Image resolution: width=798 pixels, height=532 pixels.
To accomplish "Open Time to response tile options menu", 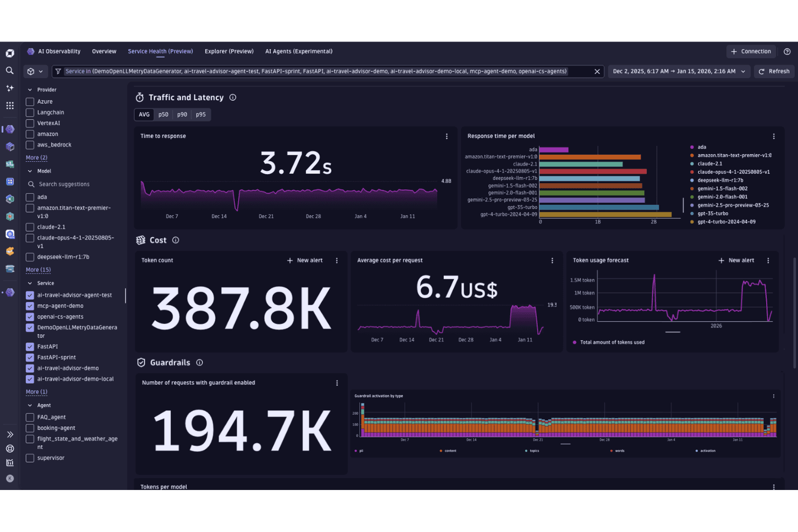I will tap(446, 136).
